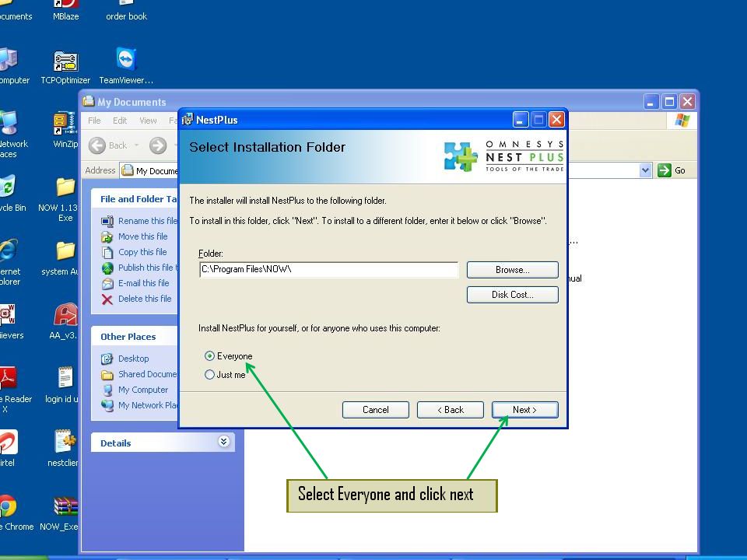Select the Just me radio button

coord(209,374)
